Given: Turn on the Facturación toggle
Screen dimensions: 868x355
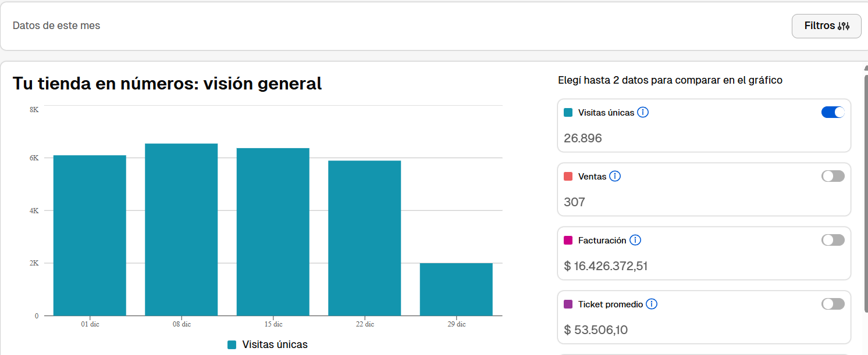Looking at the screenshot, I should coord(833,240).
